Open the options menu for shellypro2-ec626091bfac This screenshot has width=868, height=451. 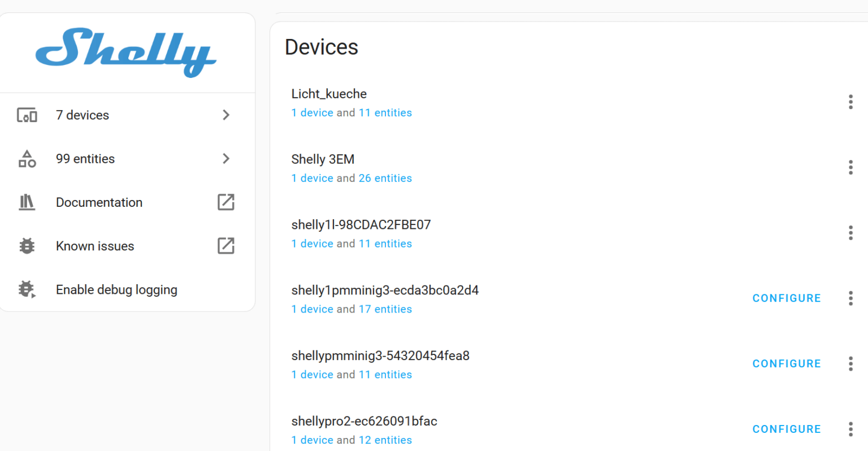click(850, 429)
